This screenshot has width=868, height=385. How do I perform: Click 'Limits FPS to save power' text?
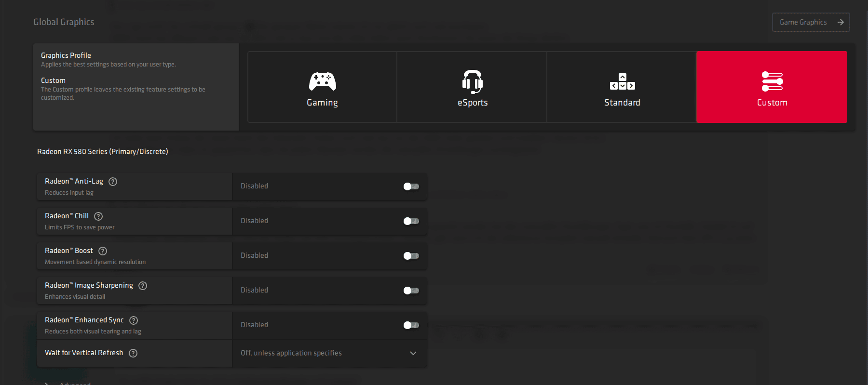click(x=80, y=227)
